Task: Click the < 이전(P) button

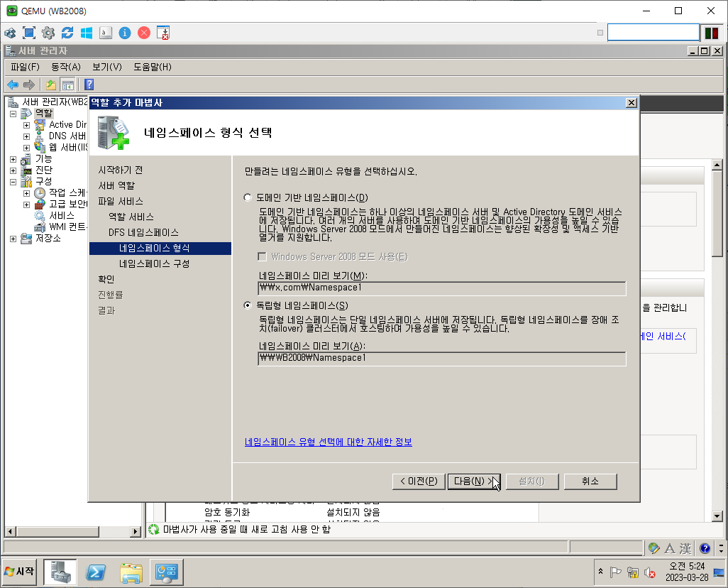Action: (419, 481)
